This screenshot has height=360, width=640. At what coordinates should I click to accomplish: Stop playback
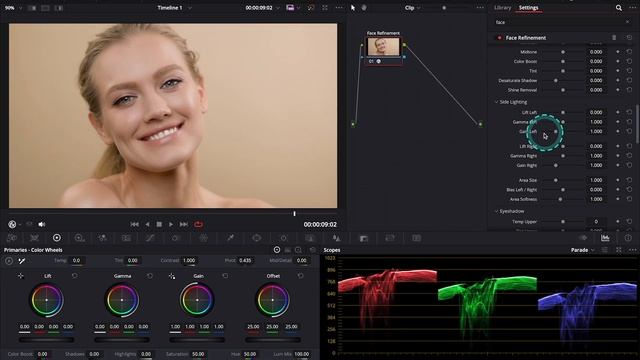pos(159,224)
